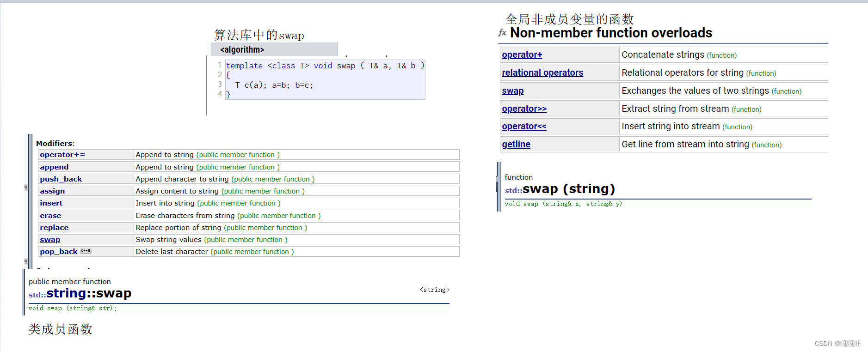Click 'Concatenate strings' description
Viewport: 868px width, 351px height.
[x=663, y=54]
